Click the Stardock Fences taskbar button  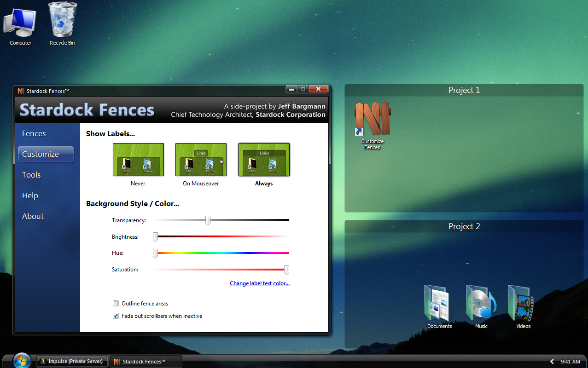pyautogui.click(x=146, y=361)
